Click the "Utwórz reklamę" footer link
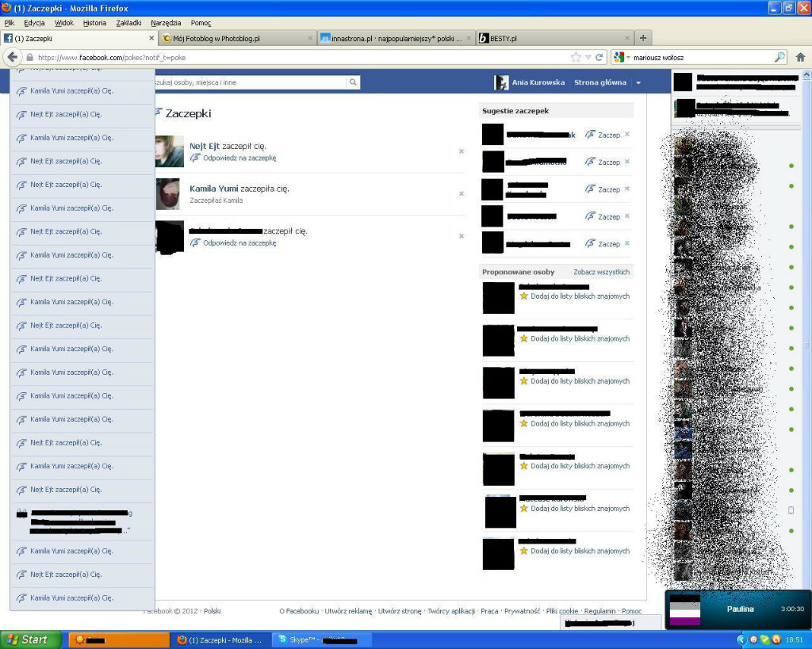 click(348, 611)
